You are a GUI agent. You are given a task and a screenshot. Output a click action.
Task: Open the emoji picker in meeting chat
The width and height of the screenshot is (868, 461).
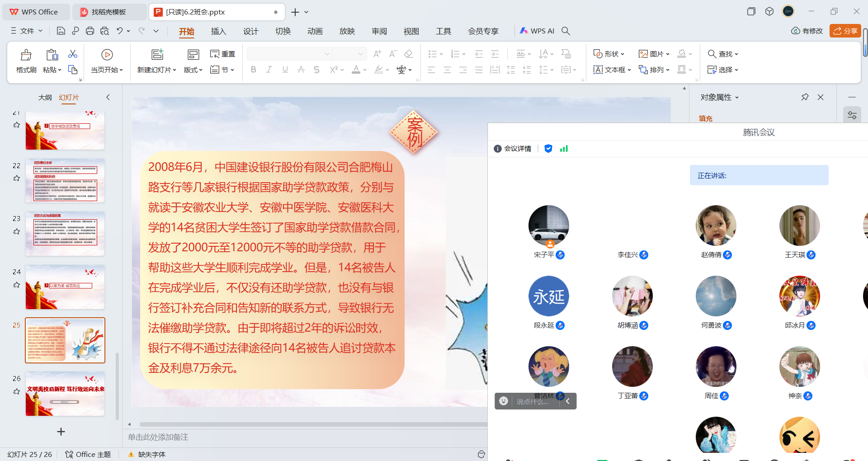pyautogui.click(x=503, y=401)
